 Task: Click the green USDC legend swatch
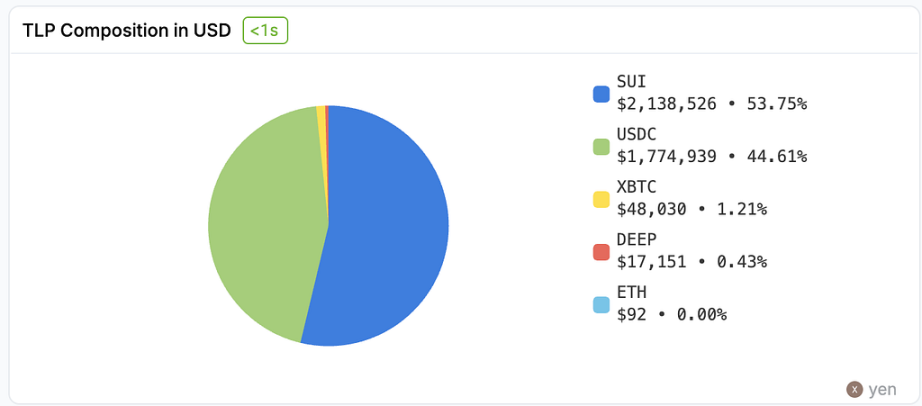pyautogui.click(x=601, y=147)
